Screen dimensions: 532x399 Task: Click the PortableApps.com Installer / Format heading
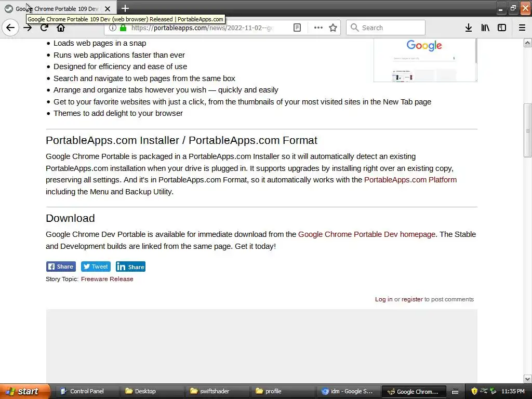click(x=181, y=140)
